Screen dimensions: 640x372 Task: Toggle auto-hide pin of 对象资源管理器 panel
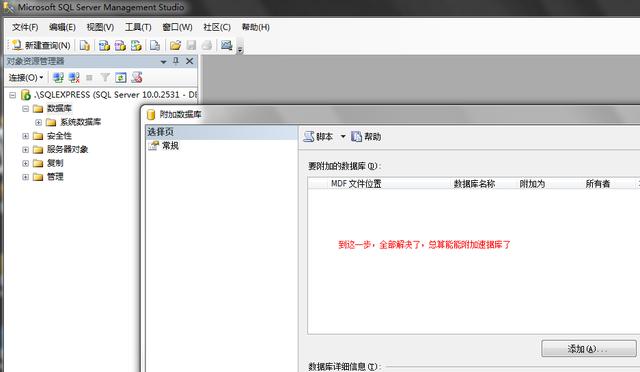[x=176, y=61]
